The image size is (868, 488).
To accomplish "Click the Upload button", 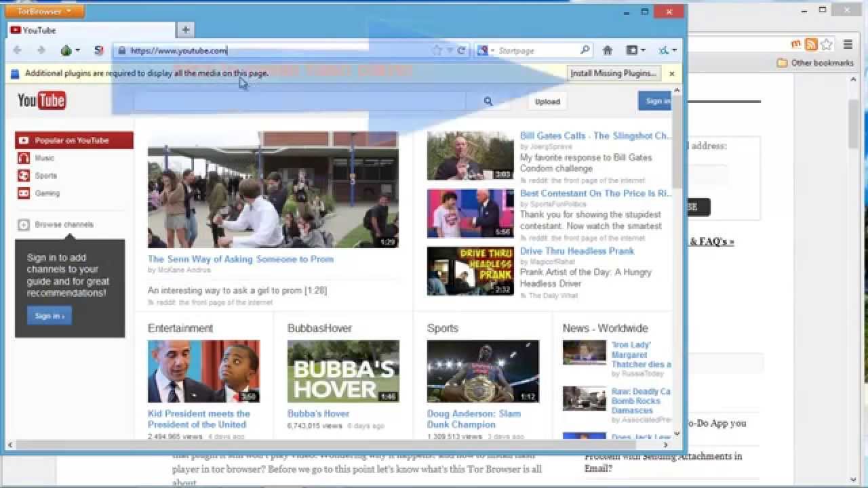I will coord(547,102).
